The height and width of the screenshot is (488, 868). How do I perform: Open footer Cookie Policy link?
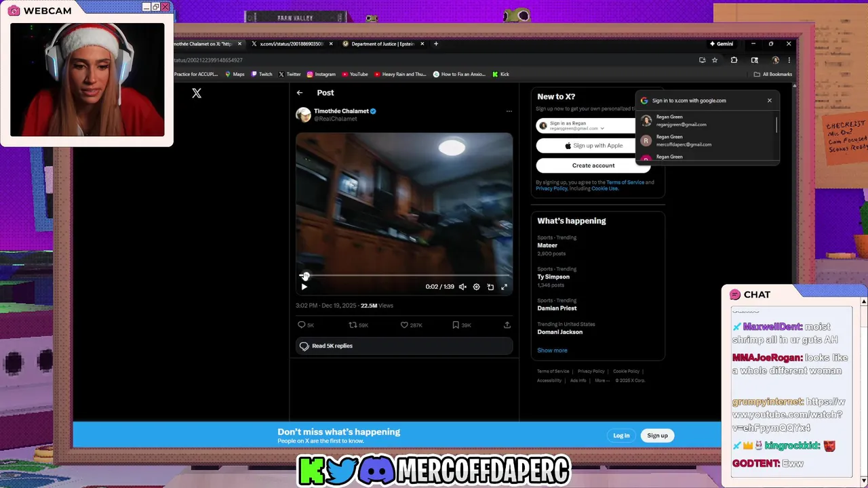[626, 371]
